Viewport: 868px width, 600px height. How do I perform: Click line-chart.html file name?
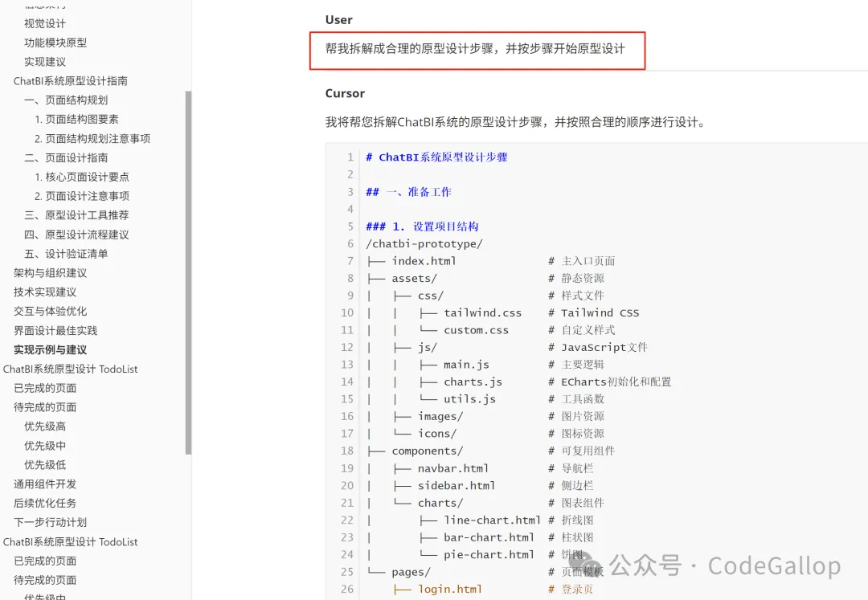[x=492, y=520]
